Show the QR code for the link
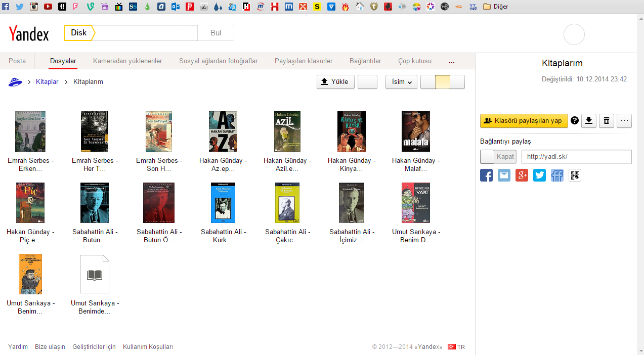This screenshot has height=355, width=644. pos(575,175)
